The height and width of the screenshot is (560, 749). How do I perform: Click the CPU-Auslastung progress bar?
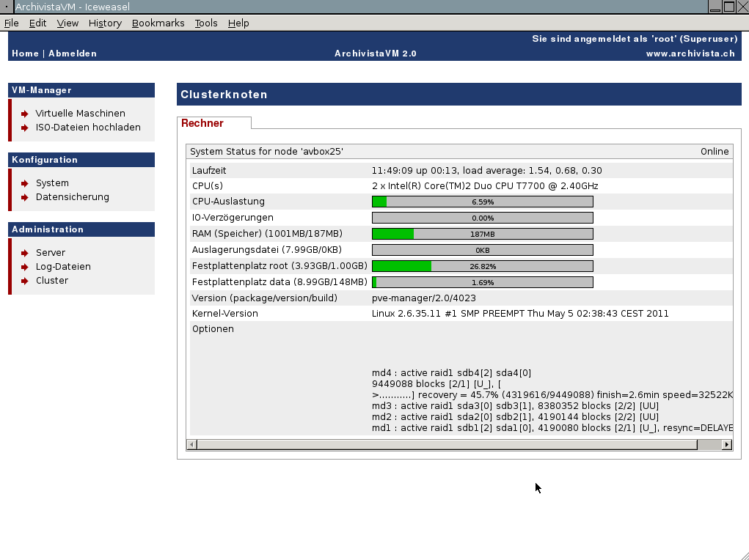click(x=483, y=202)
